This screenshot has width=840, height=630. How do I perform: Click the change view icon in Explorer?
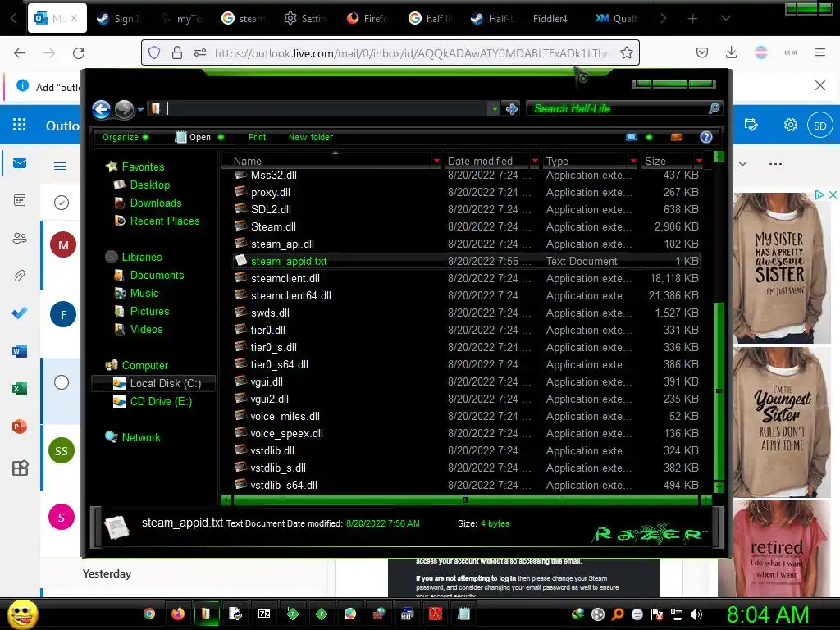coord(632,137)
